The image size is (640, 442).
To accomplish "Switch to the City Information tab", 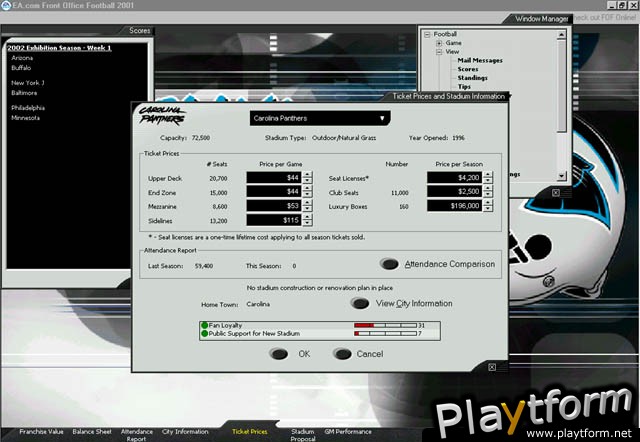I will [x=185, y=432].
